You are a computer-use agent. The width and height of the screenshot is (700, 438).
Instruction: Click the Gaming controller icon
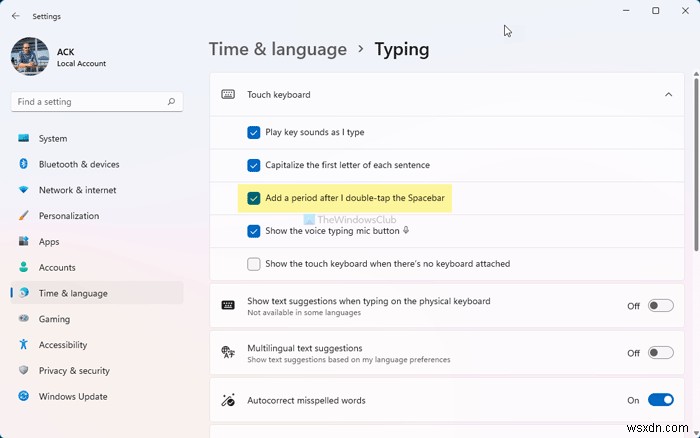[x=24, y=319]
